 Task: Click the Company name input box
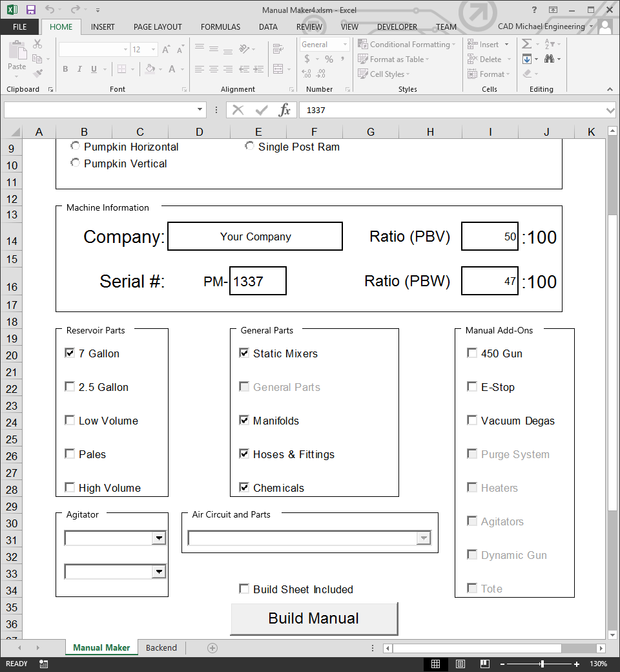point(255,236)
